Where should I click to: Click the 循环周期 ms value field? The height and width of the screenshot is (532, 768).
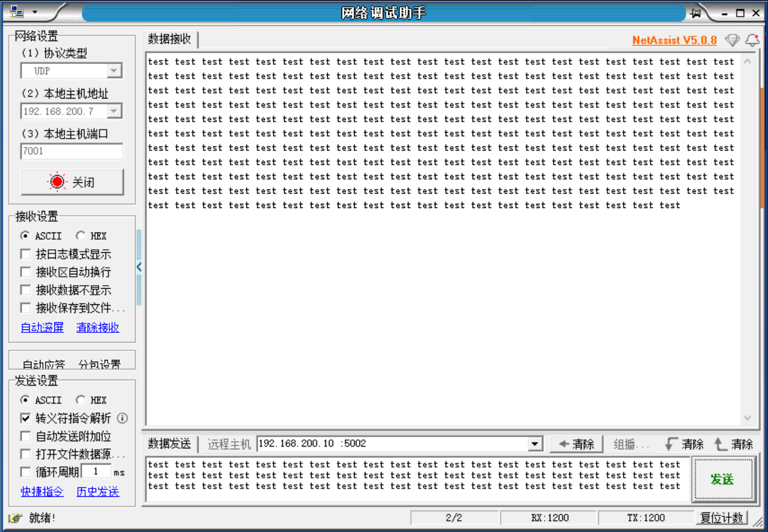pyautogui.click(x=96, y=472)
